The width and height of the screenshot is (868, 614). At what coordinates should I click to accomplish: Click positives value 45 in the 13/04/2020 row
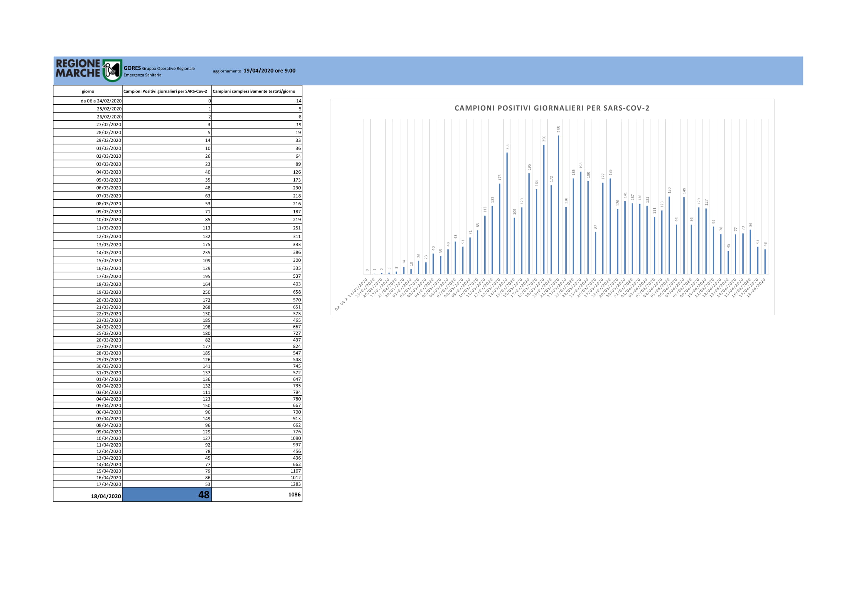point(167,458)
